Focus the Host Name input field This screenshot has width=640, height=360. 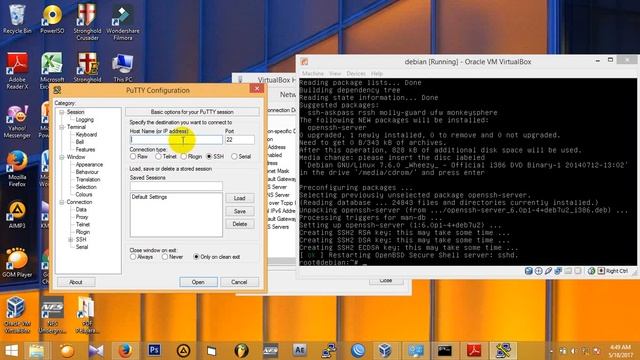176,140
